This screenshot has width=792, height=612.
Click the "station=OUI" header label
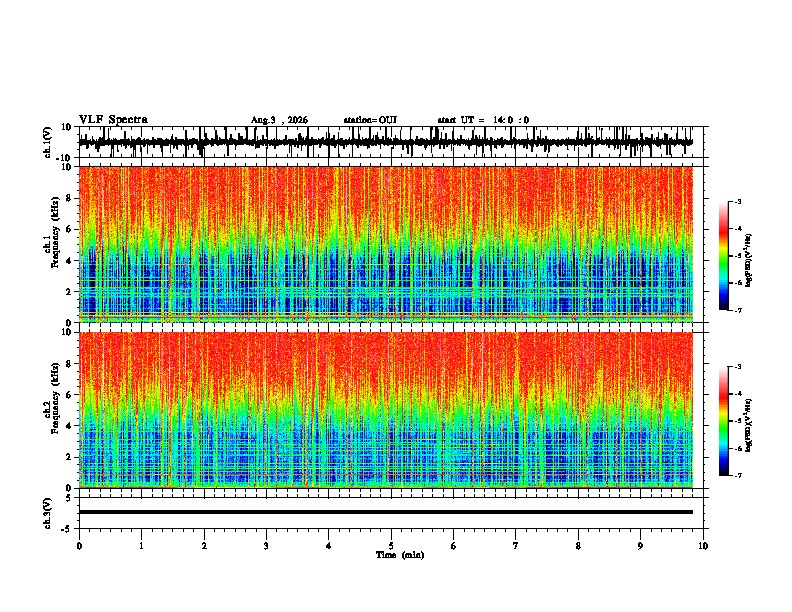click(370, 120)
